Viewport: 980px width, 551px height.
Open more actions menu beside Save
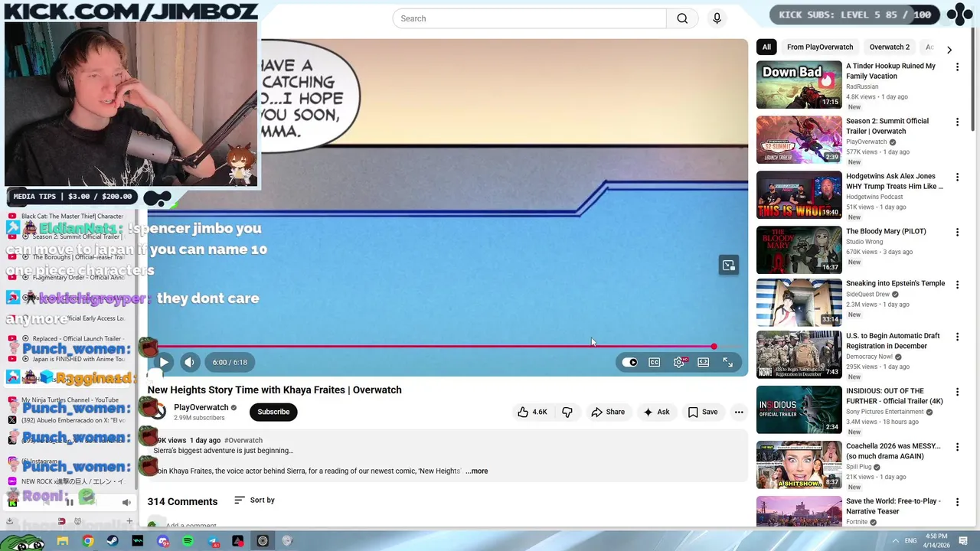(739, 412)
